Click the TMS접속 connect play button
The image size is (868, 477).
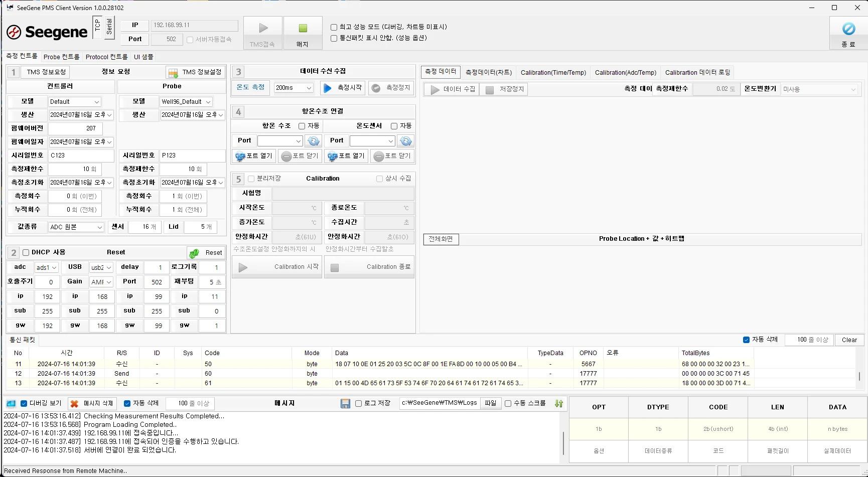click(x=263, y=33)
